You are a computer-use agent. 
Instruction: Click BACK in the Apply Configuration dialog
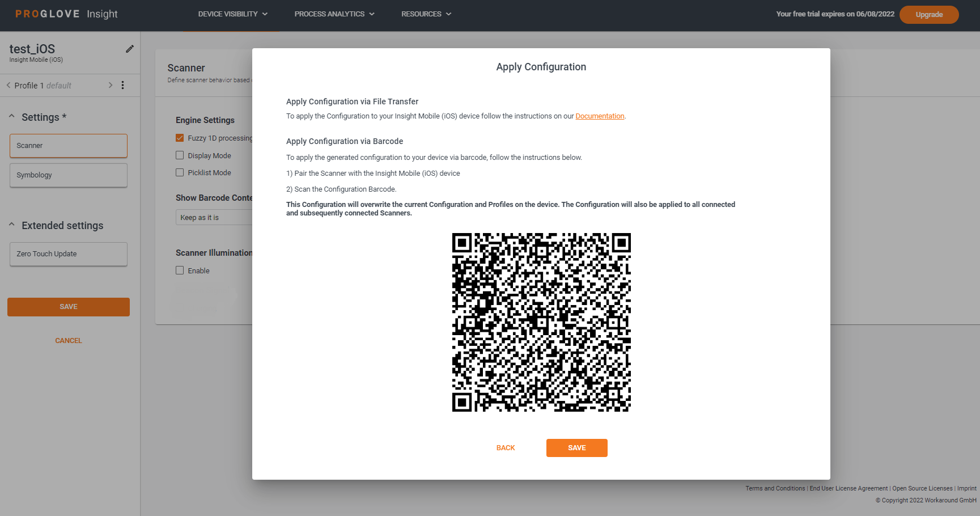click(x=506, y=448)
